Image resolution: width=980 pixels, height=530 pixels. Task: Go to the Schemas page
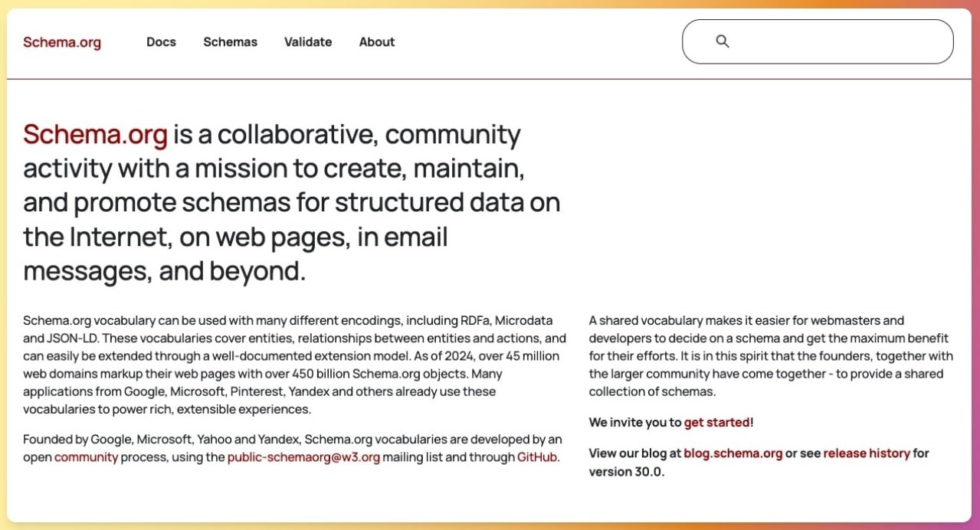point(230,42)
